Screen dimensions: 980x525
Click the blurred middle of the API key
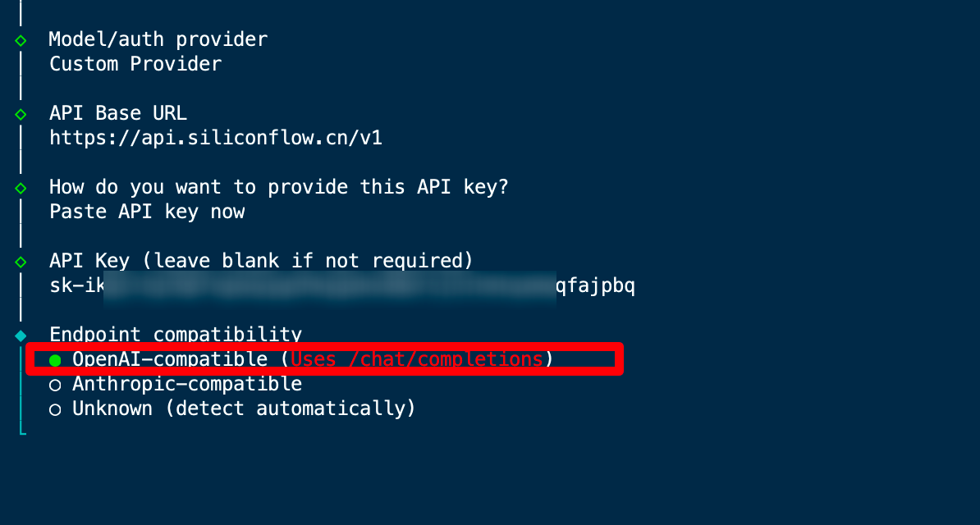pos(328,286)
